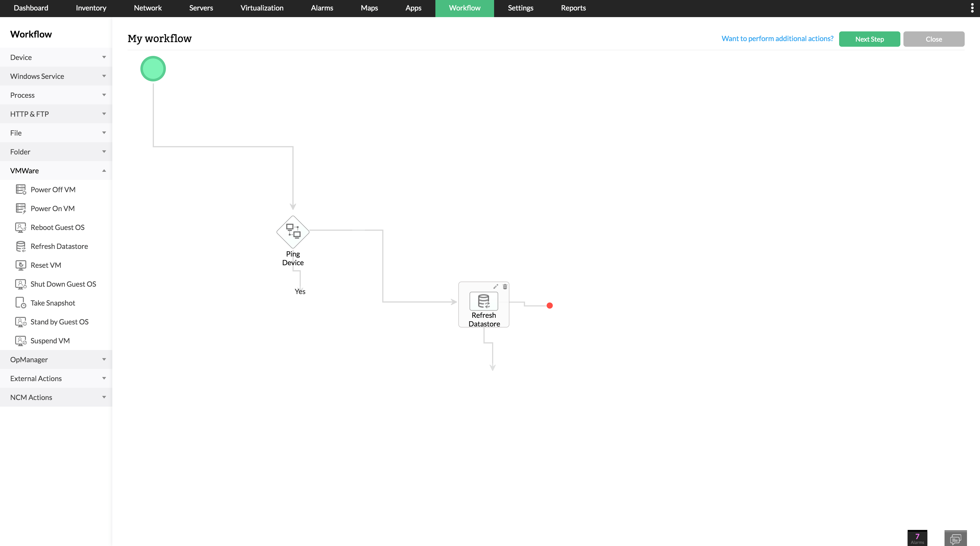
Task: Choose the Reboot Guest OS action
Action: point(57,227)
